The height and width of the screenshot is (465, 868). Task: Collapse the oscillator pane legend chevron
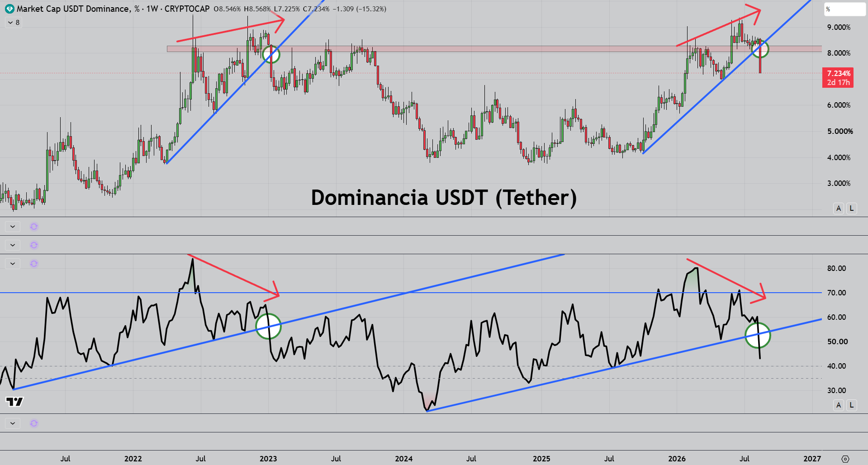tap(13, 264)
